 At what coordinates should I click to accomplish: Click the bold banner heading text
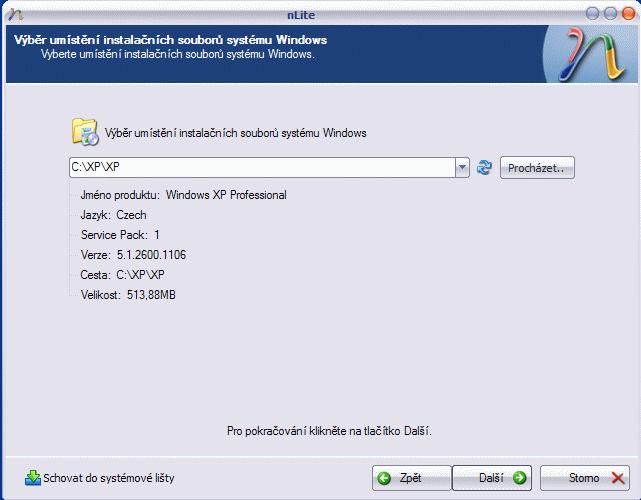170,40
